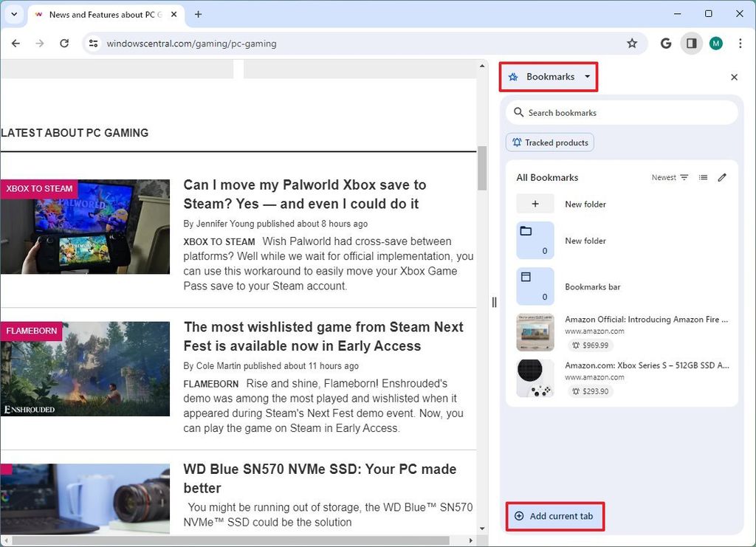
Task: Switch bookmarks to compact list view
Action: pos(703,177)
